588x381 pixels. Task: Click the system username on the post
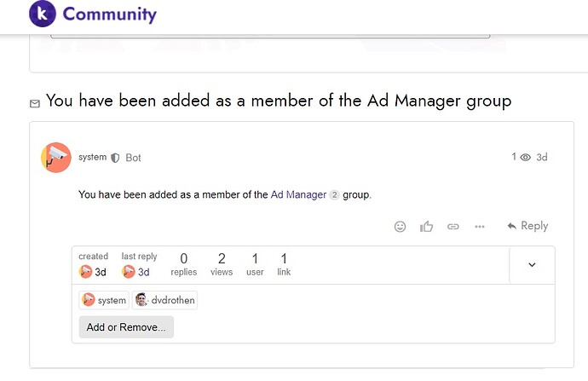pyautogui.click(x=92, y=158)
